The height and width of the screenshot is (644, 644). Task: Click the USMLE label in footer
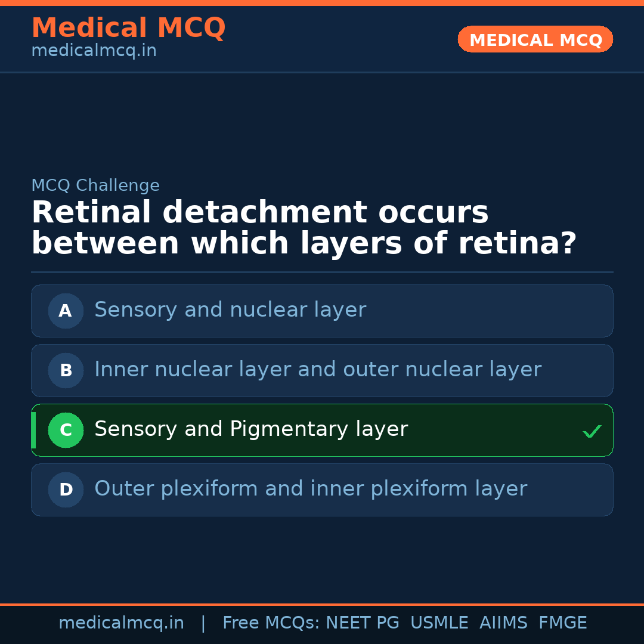[x=439, y=623]
